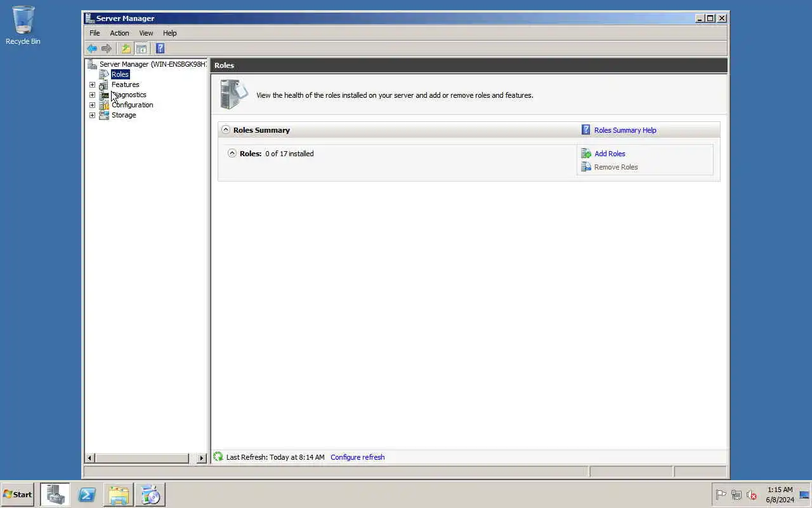Click the Start button
This screenshot has height=508, width=812.
[x=17, y=495]
